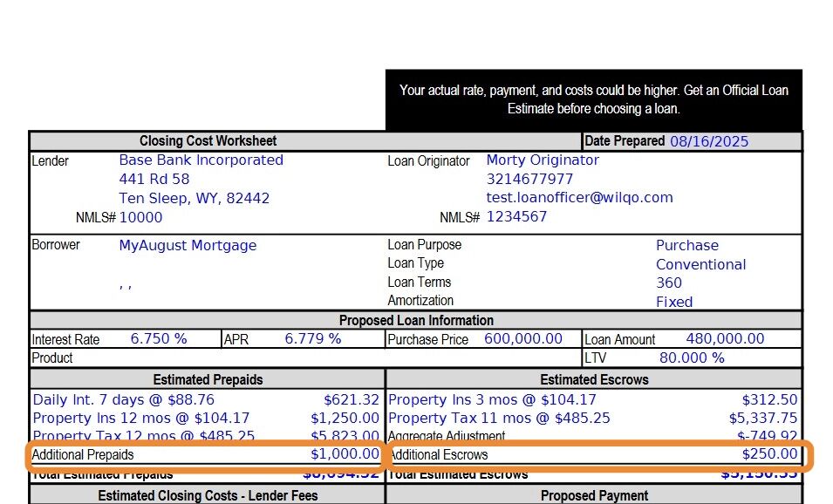Select originator NMLS number 1234567
The image size is (833, 504).
tap(516, 216)
